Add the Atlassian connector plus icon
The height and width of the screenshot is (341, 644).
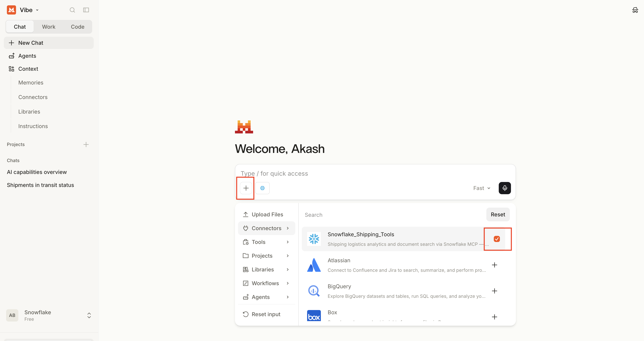(494, 265)
